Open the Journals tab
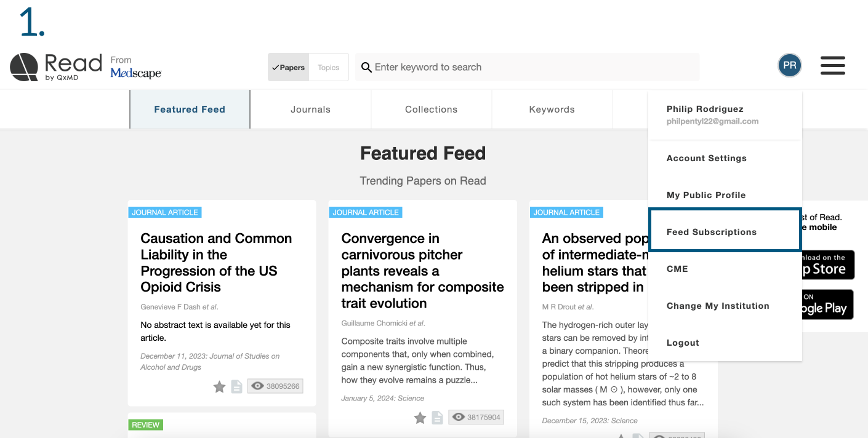868x438 pixels. click(x=310, y=109)
